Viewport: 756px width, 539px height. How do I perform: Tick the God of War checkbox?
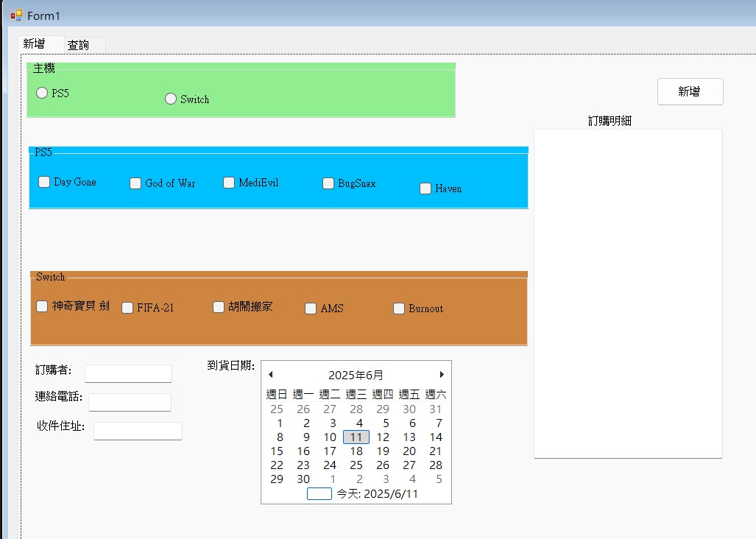click(135, 183)
